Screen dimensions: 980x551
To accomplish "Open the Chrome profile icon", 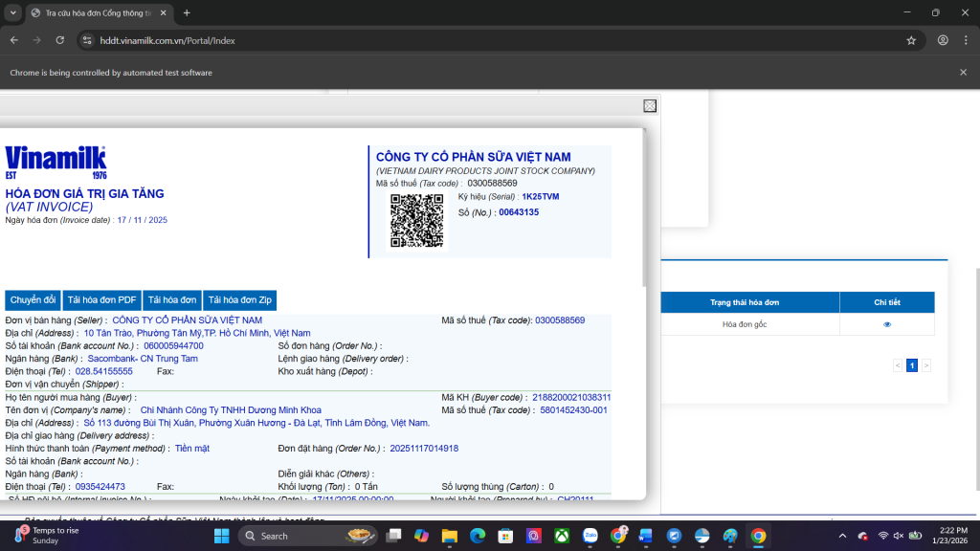I will (x=943, y=40).
